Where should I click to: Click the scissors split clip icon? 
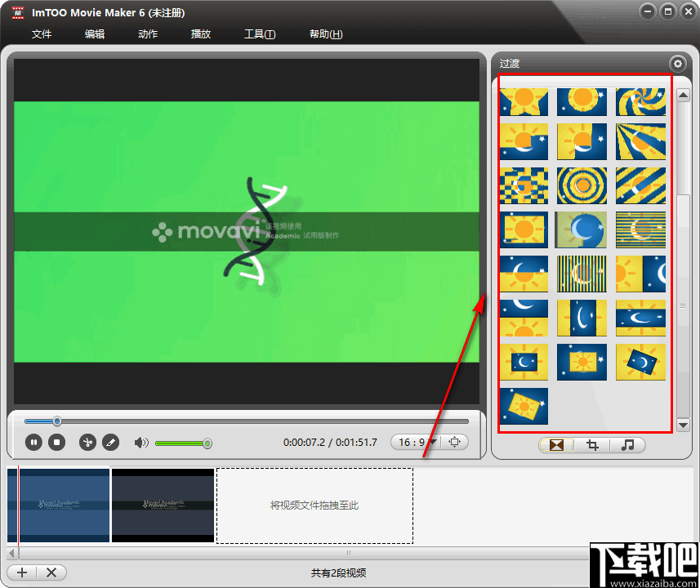[87, 442]
